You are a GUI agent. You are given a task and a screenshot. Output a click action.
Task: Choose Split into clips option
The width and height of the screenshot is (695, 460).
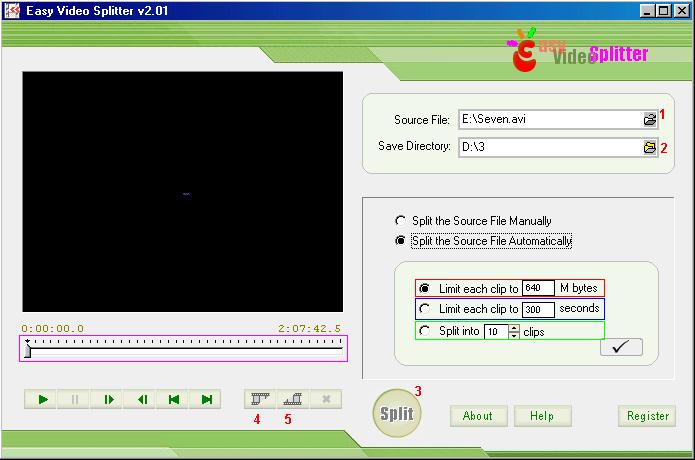pyautogui.click(x=425, y=331)
